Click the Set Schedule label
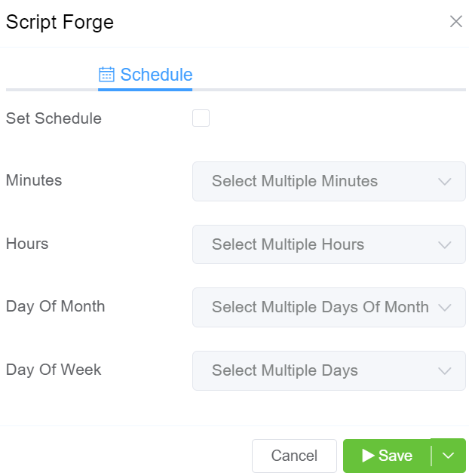Image resolution: width=469 pixels, height=476 pixels. pyautogui.click(x=54, y=118)
